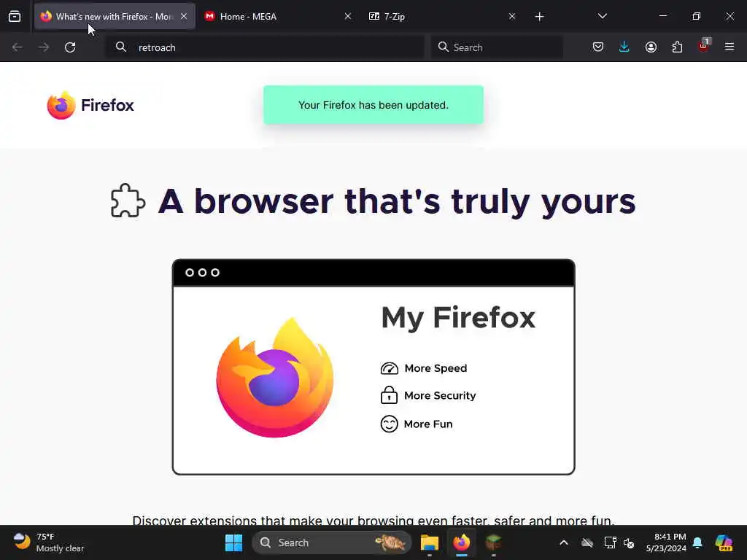Image resolution: width=747 pixels, height=560 pixels.
Task: Open Save to Pocket icon
Action: click(598, 47)
